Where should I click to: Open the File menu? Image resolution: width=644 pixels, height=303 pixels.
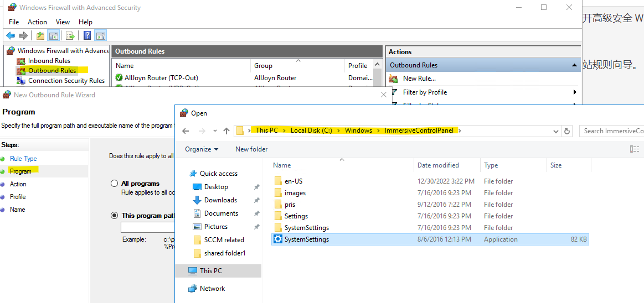[14, 22]
